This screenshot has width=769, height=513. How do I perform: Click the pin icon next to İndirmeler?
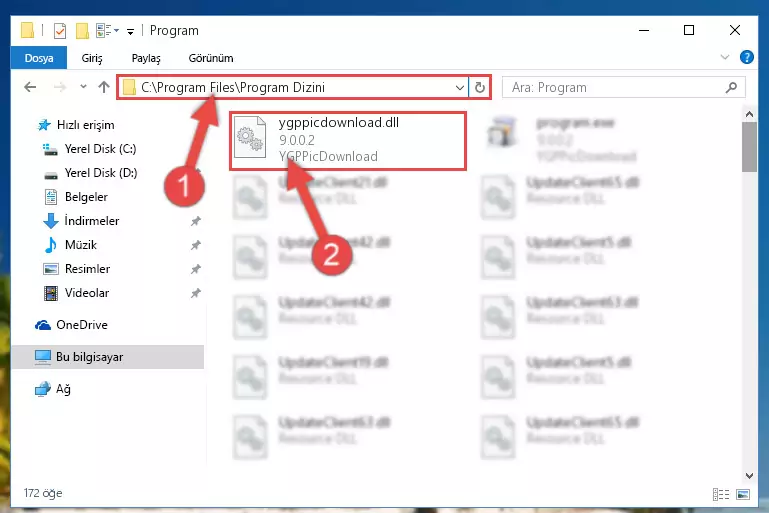(x=196, y=221)
